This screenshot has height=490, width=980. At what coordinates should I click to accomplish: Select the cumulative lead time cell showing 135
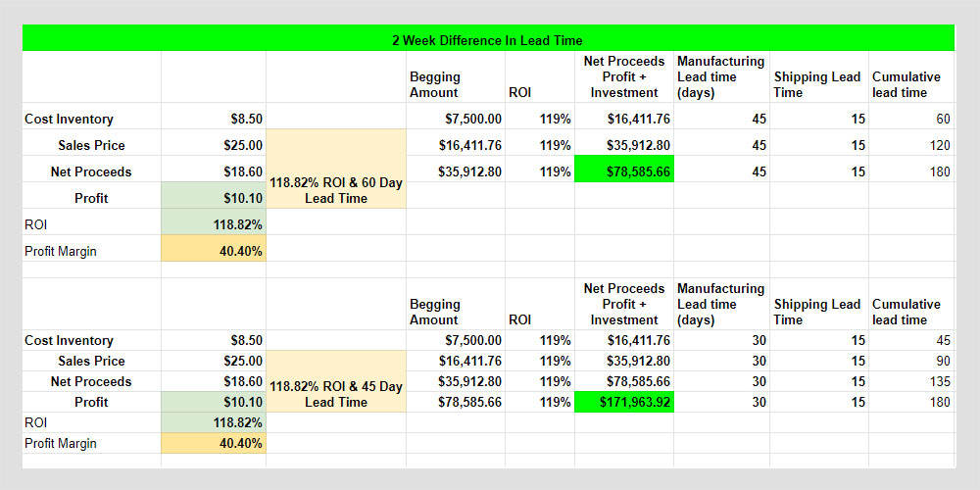coord(910,381)
